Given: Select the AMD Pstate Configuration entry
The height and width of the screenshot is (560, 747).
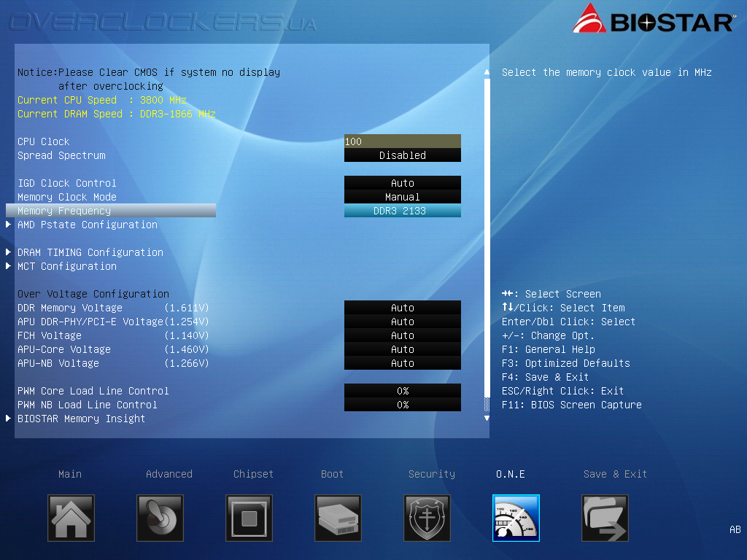Looking at the screenshot, I should click(x=88, y=225).
